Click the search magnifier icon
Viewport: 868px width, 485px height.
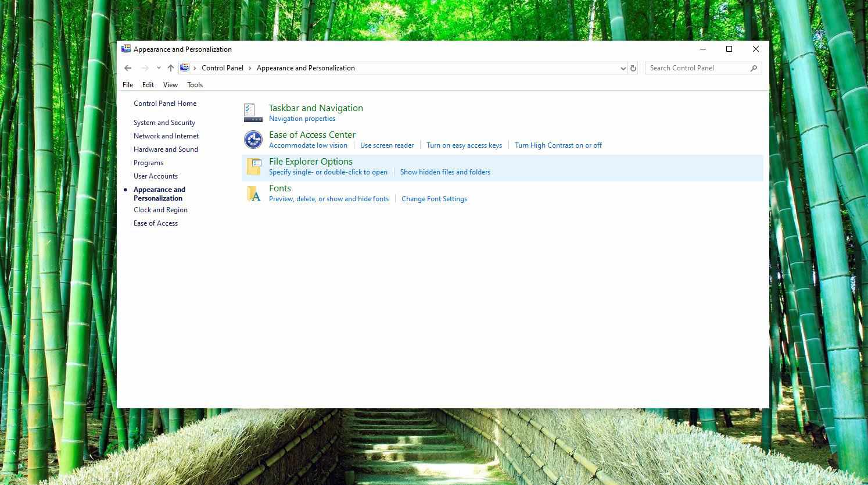(x=754, y=68)
